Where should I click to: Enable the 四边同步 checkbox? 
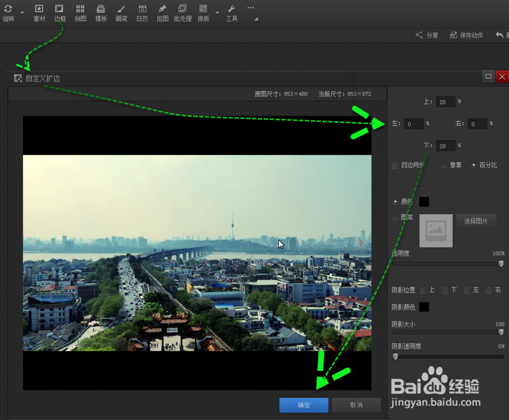[395, 165]
